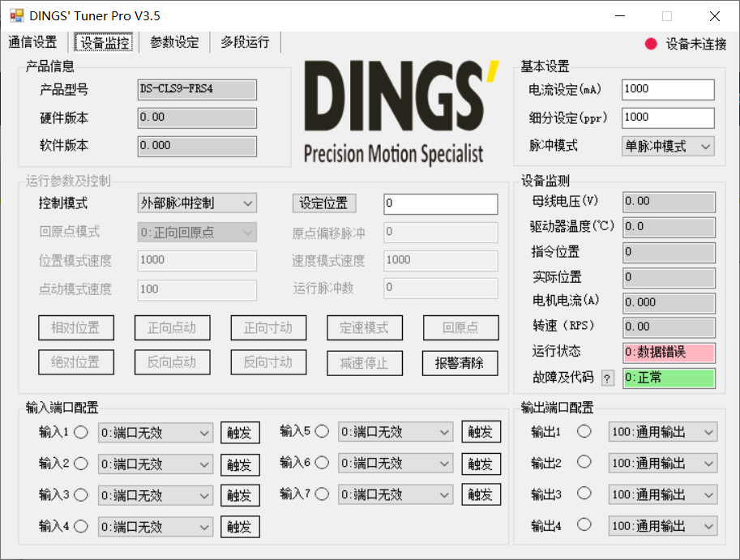Toggle the 输入4 status radio indicator
The width and height of the screenshot is (740, 560).
click(x=81, y=526)
